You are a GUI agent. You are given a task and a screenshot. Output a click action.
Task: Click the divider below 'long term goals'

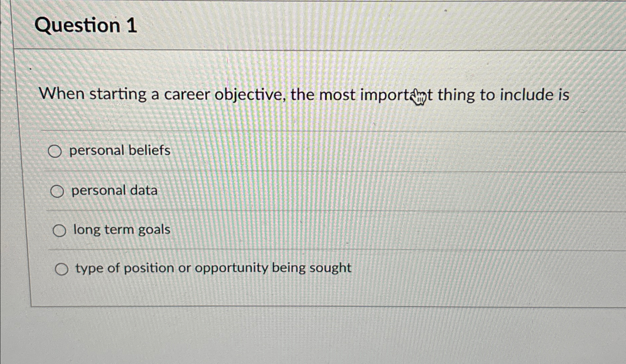302,249
